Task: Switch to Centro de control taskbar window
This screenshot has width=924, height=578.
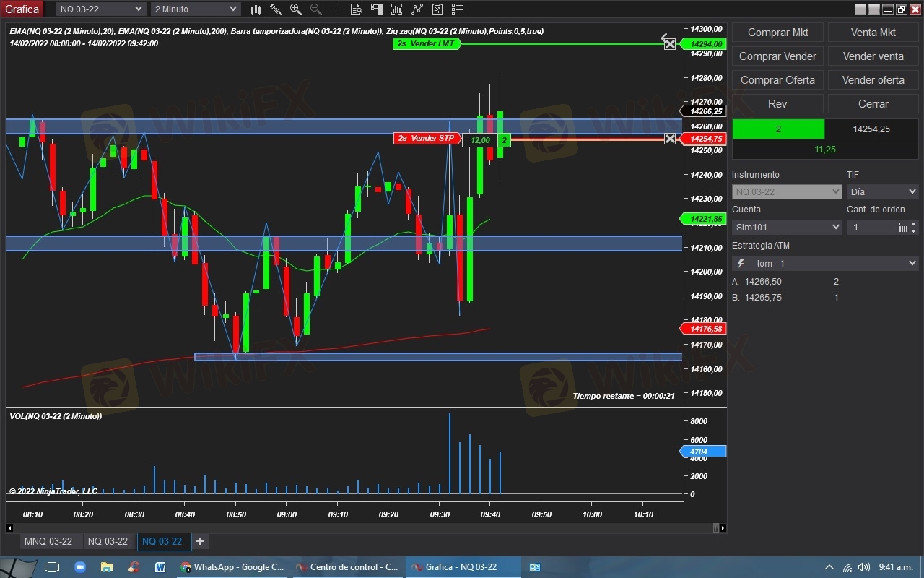Action: [348, 567]
